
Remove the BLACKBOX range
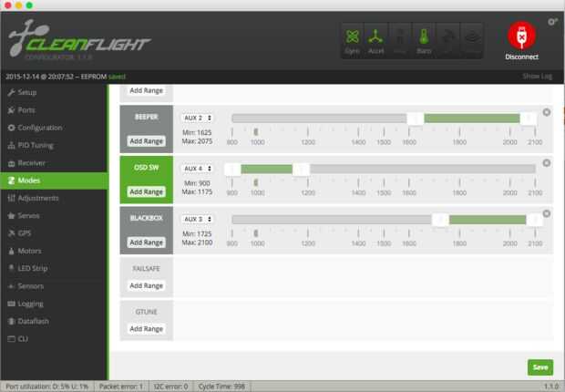tap(547, 214)
